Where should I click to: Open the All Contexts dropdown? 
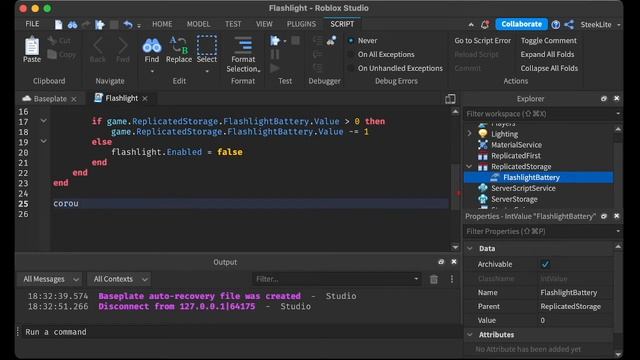[119, 279]
